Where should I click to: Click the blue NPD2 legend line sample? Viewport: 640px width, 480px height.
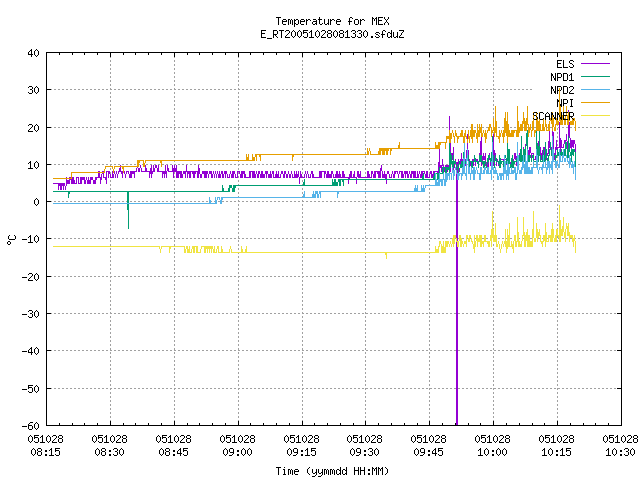pos(595,90)
